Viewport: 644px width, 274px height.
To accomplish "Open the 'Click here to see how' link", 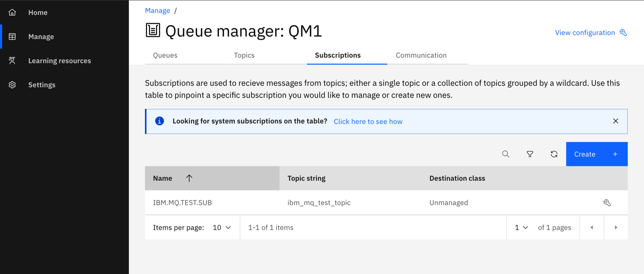I will point(368,122).
